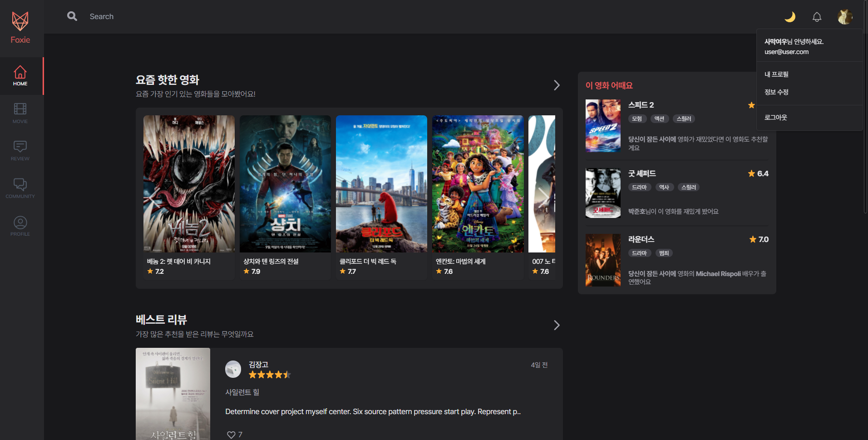Click 역사 genre tag
Screen dimensions: 868x440
tap(664, 188)
